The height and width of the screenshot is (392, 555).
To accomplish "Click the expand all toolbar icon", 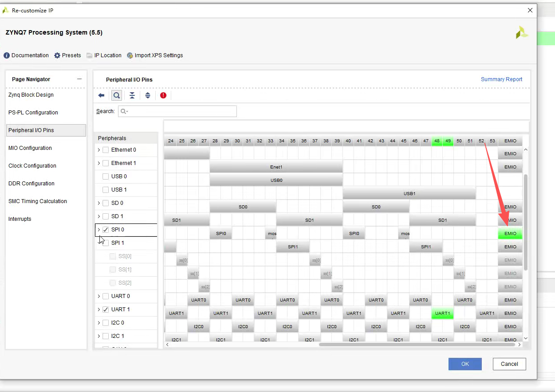I will 148,95.
